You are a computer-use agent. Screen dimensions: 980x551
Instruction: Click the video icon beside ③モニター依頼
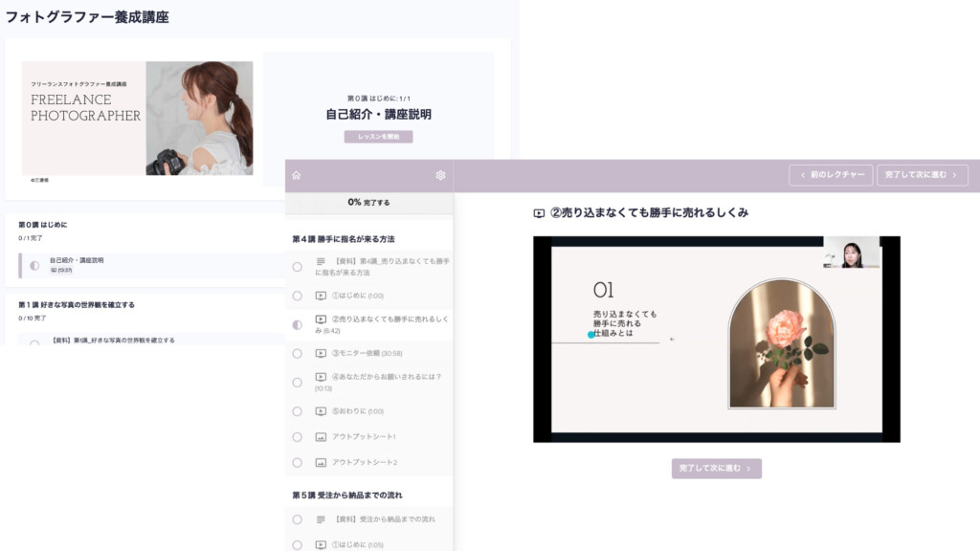(321, 353)
